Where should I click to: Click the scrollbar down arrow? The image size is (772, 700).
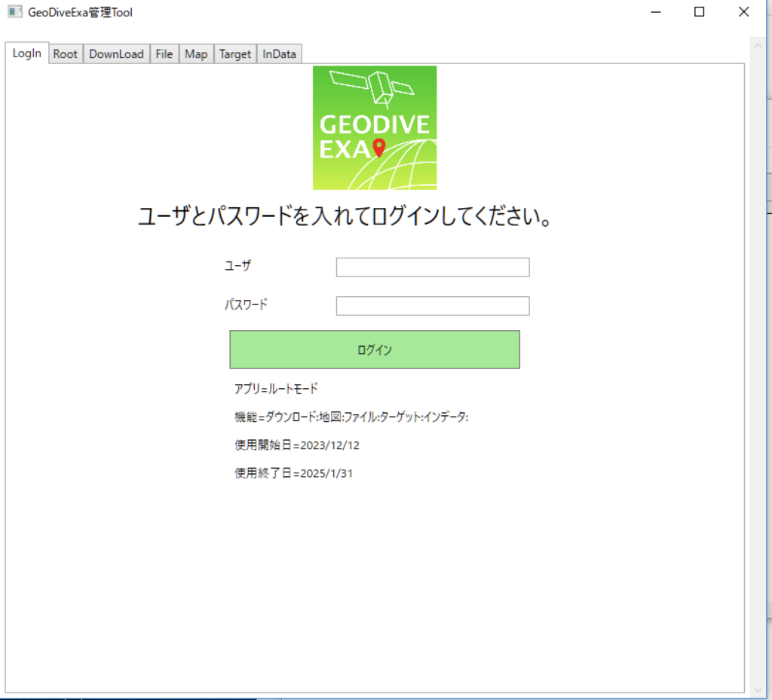pos(757,689)
